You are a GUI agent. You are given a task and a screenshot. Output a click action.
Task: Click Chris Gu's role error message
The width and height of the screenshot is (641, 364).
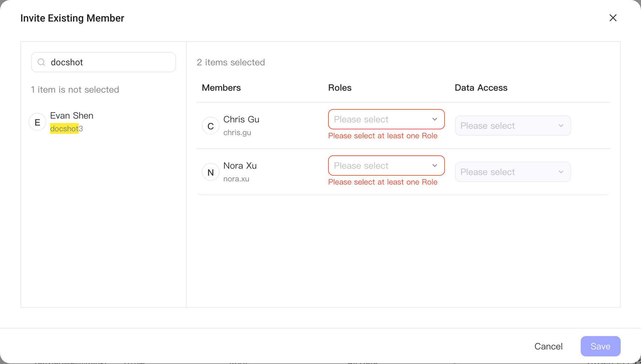[x=383, y=136]
